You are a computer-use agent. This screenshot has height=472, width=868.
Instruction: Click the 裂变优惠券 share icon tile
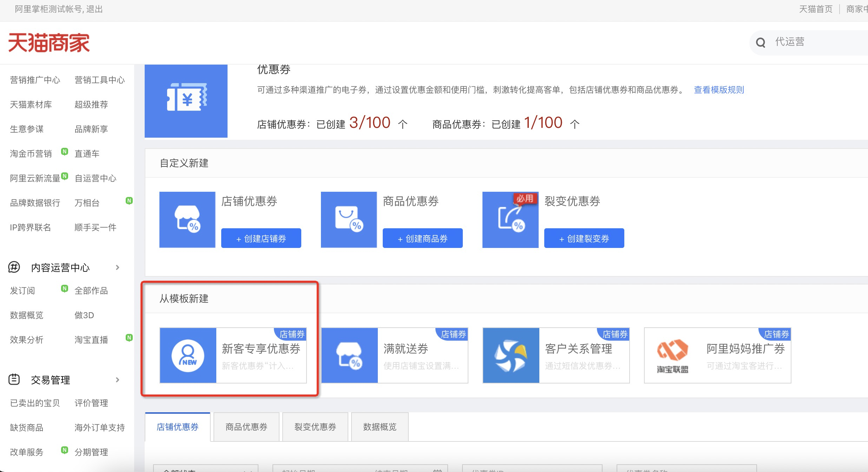click(510, 219)
